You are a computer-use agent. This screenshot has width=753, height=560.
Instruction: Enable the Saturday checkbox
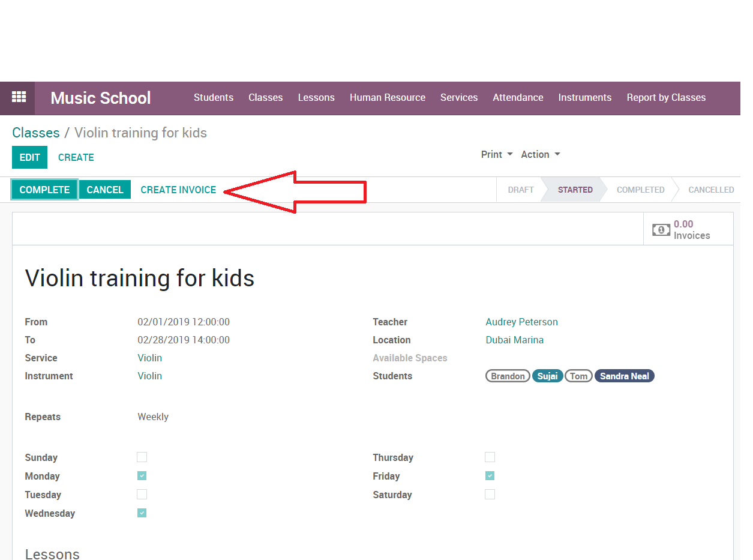[490, 495]
